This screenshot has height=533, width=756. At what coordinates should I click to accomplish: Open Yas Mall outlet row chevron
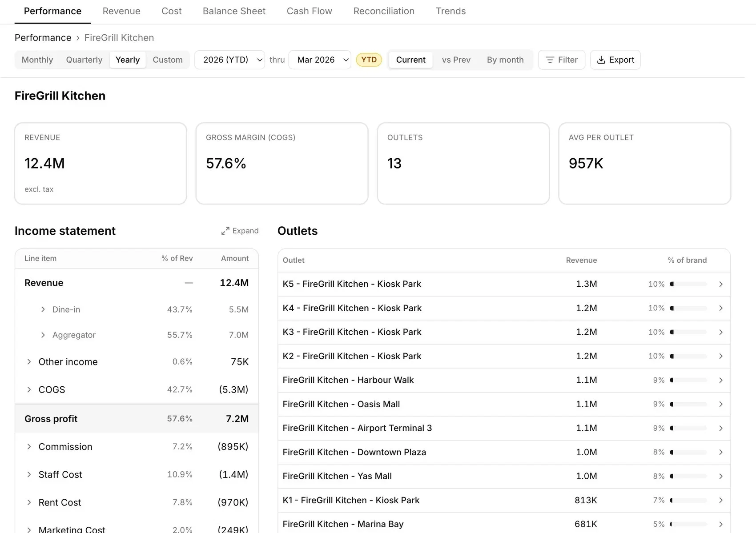coord(721,476)
